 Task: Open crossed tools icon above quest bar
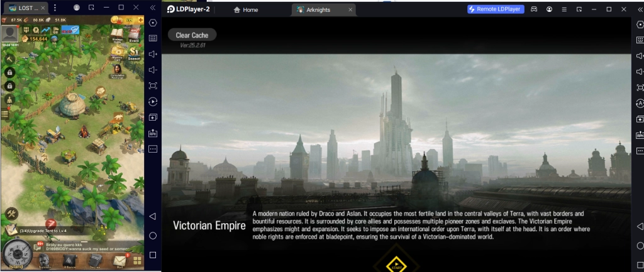pyautogui.click(x=11, y=214)
